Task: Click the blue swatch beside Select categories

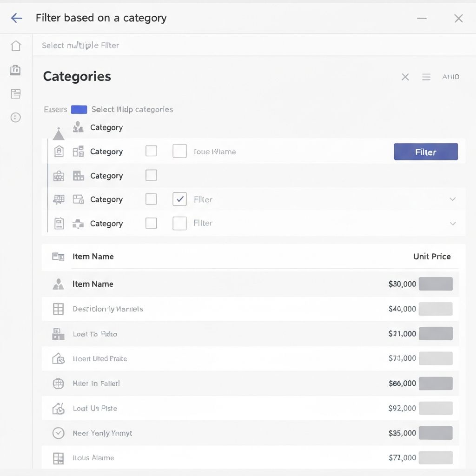Action: (79, 110)
